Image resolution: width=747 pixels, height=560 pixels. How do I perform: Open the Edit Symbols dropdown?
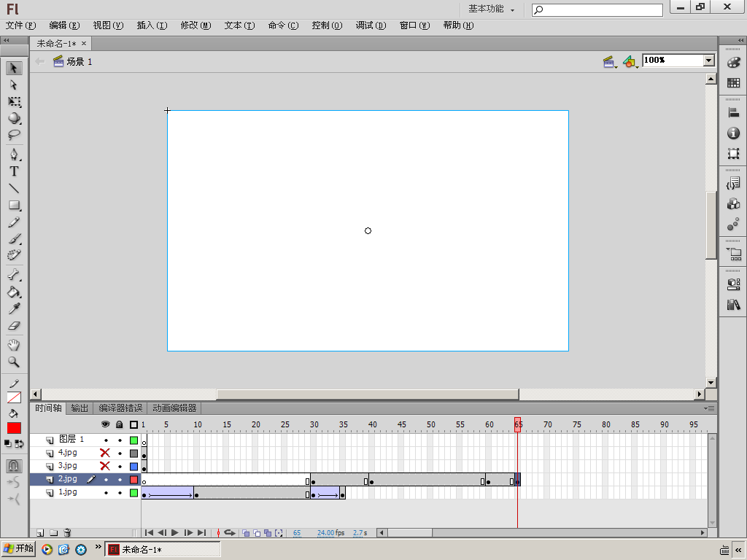(x=630, y=62)
